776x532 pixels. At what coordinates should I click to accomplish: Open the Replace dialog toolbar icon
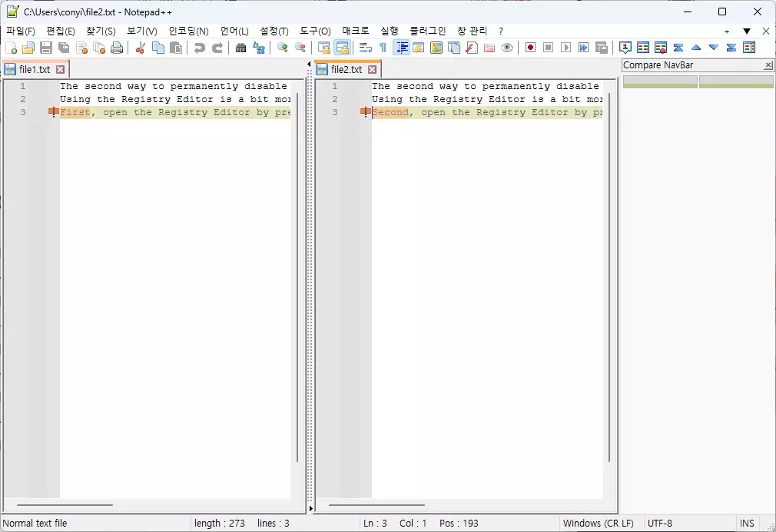(x=259, y=48)
